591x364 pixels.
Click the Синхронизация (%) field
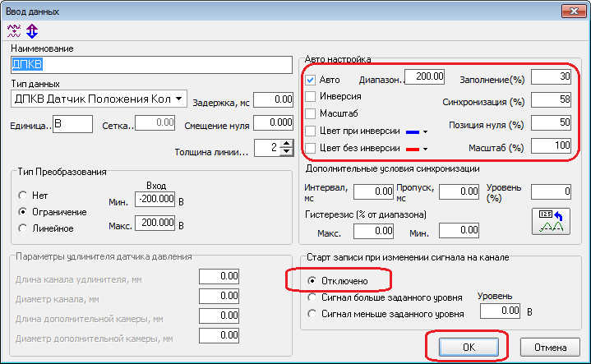tap(551, 100)
